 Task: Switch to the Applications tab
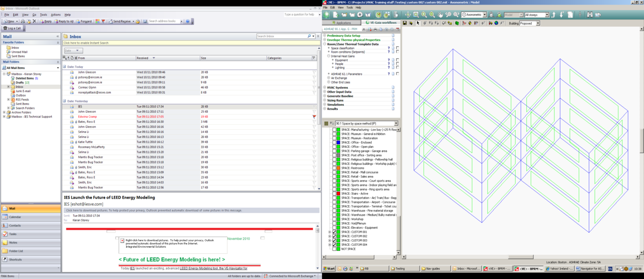(x=341, y=23)
